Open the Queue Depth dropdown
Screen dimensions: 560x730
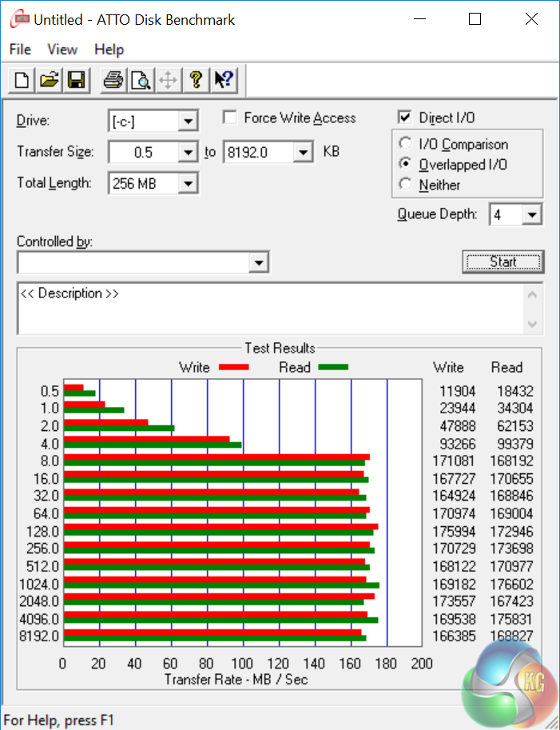(x=531, y=214)
